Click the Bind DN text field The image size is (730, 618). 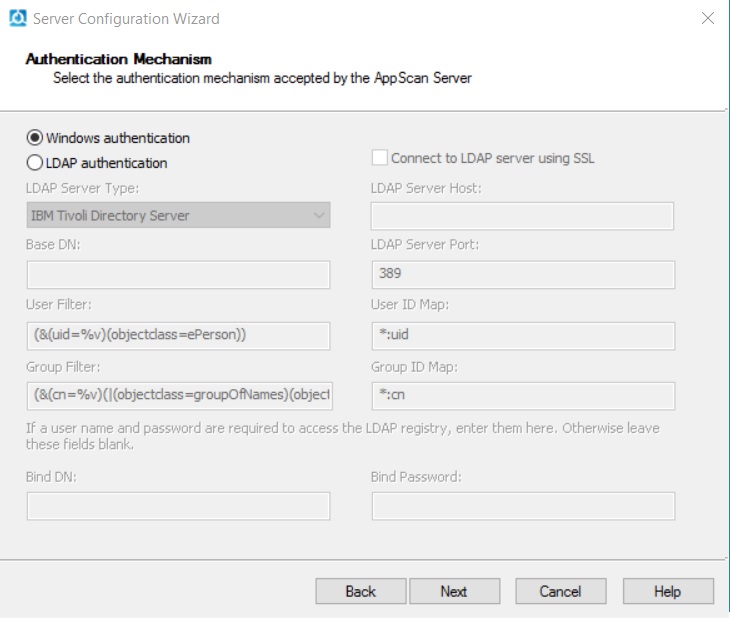point(178,506)
